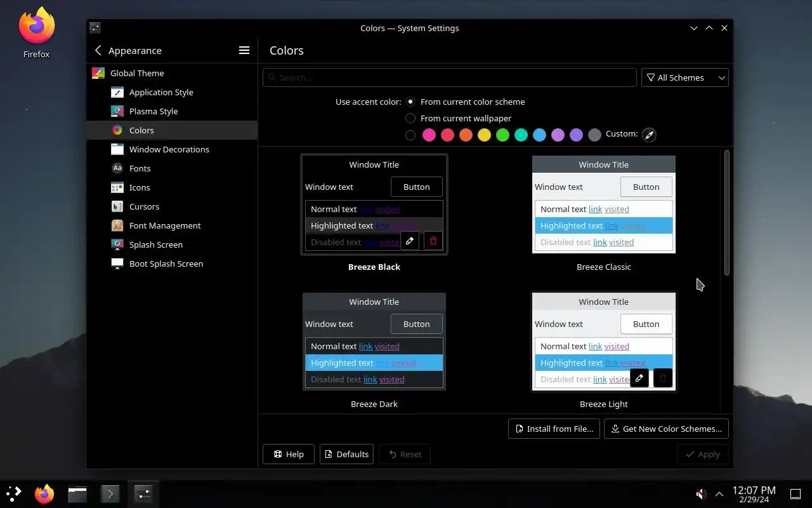Open the System Settings window menu icon
This screenshot has height=508, width=812.
click(95, 28)
